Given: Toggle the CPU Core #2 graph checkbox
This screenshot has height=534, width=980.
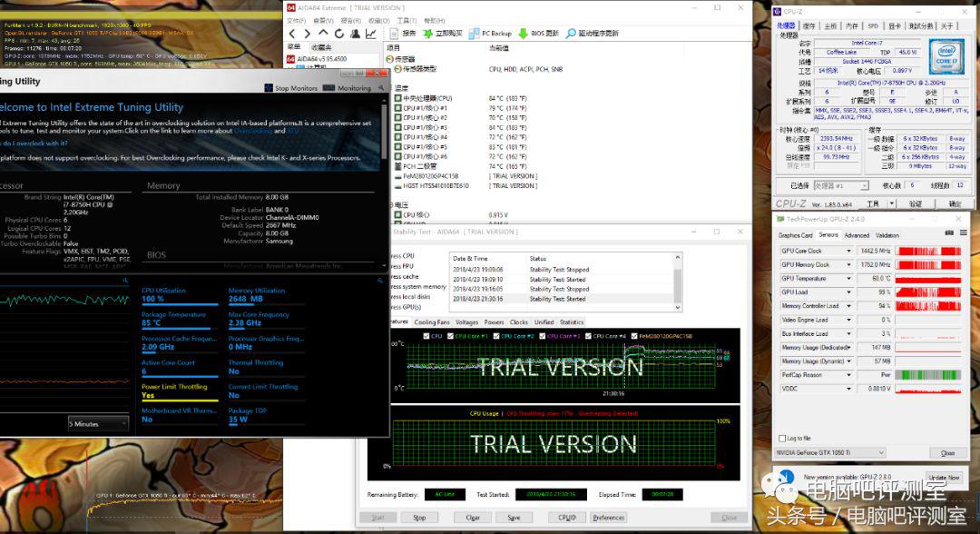Looking at the screenshot, I should click(x=496, y=336).
